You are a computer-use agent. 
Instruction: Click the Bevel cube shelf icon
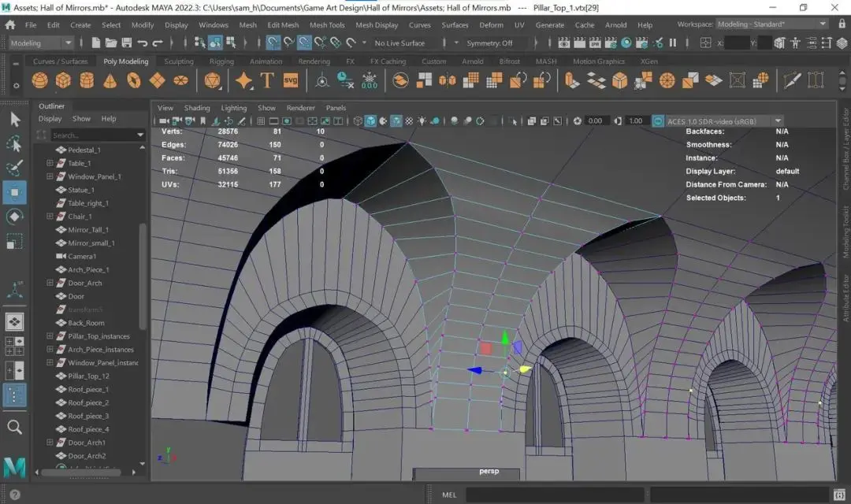[620, 81]
